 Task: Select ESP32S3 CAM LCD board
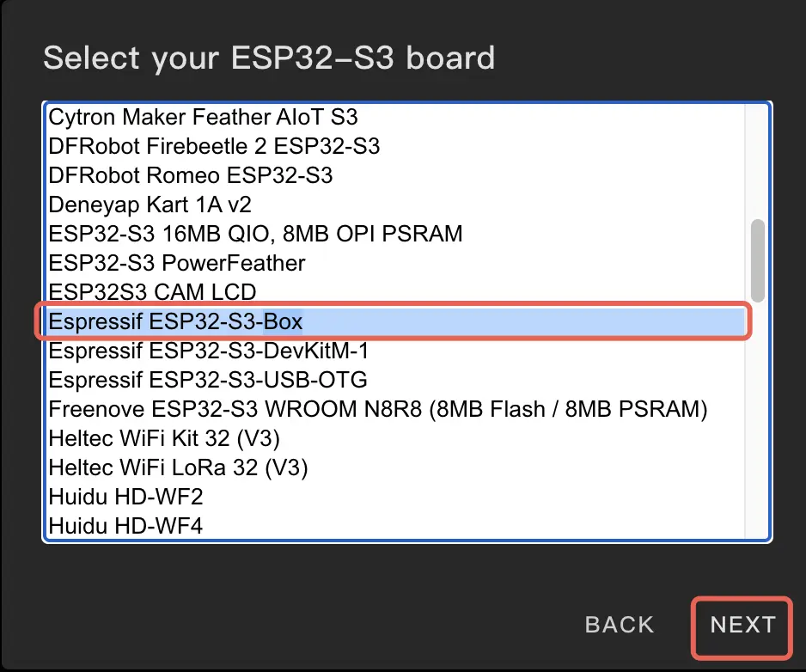[152, 291]
